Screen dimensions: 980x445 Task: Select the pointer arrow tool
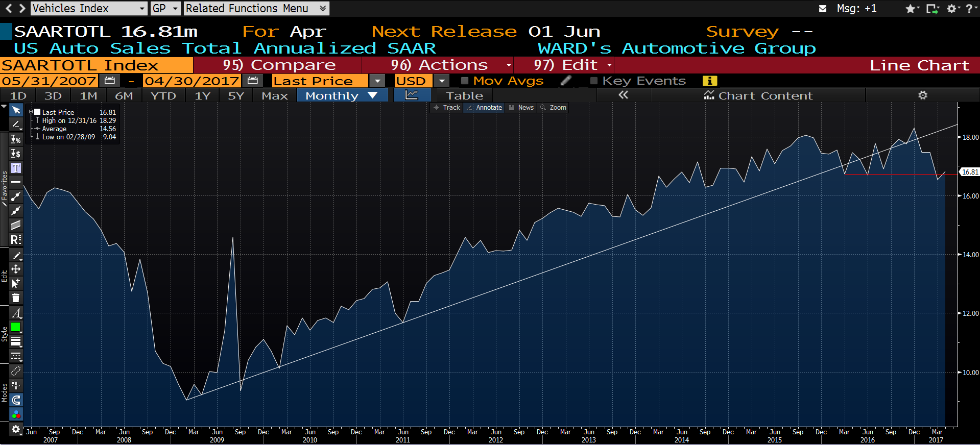pos(16,110)
